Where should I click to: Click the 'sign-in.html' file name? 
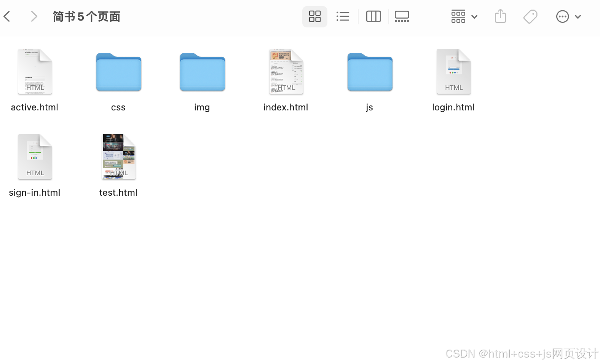click(x=35, y=193)
